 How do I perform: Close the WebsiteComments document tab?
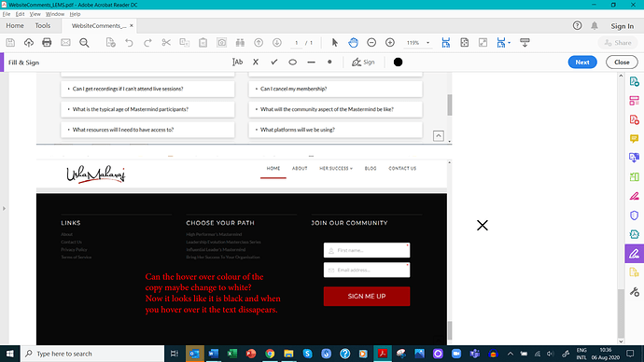click(132, 25)
